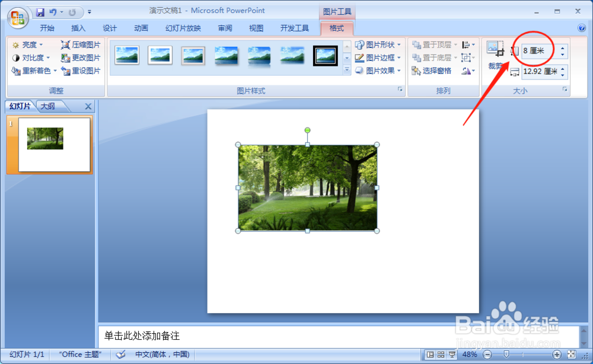This screenshot has height=364, width=593.
Task: Click 更改图片 change picture
Action: [81, 58]
